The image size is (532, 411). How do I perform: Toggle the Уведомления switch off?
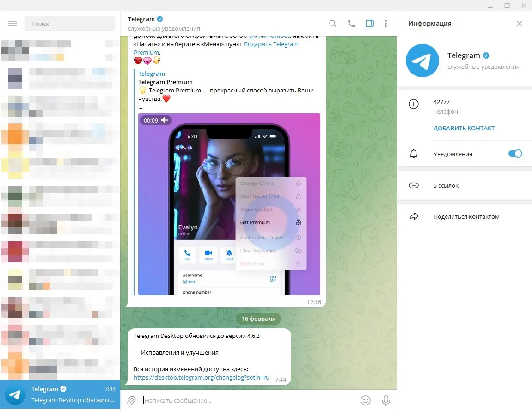coord(515,154)
